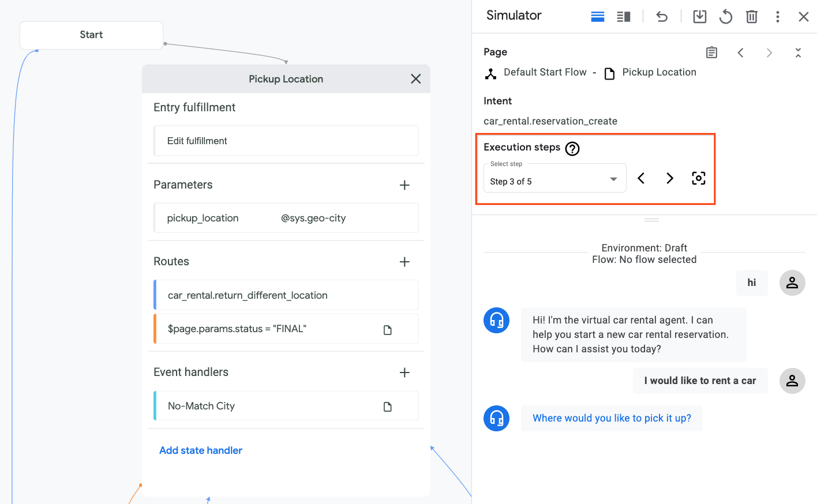This screenshot has width=817, height=504.
Task: Switch to the split simulator view layout
Action: tap(623, 17)
